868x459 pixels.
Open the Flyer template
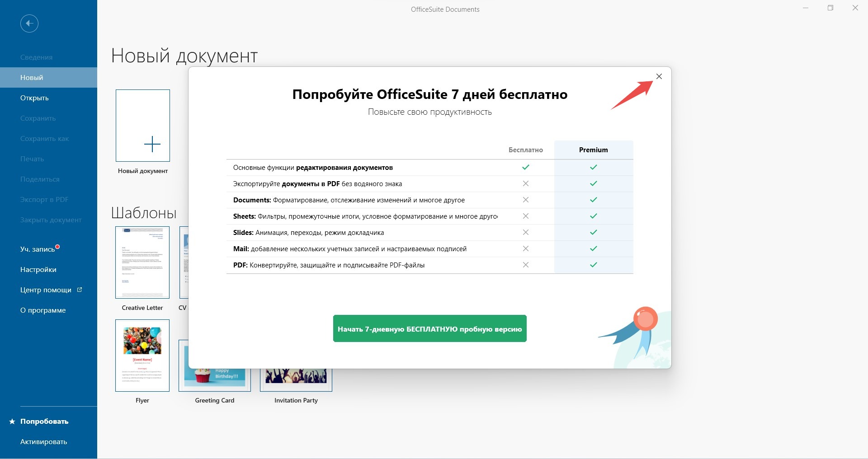(x=142, y=356)
